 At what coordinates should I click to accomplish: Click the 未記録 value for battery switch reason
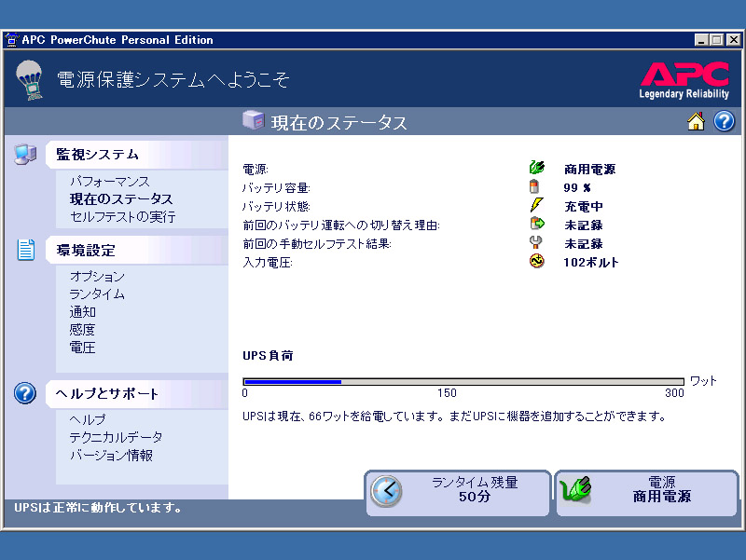584,225
